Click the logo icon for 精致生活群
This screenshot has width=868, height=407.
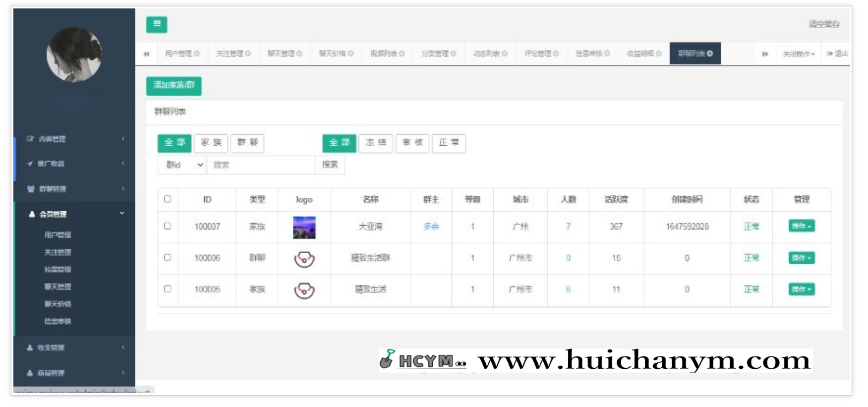pyautogui.click(x=304, y=258)
